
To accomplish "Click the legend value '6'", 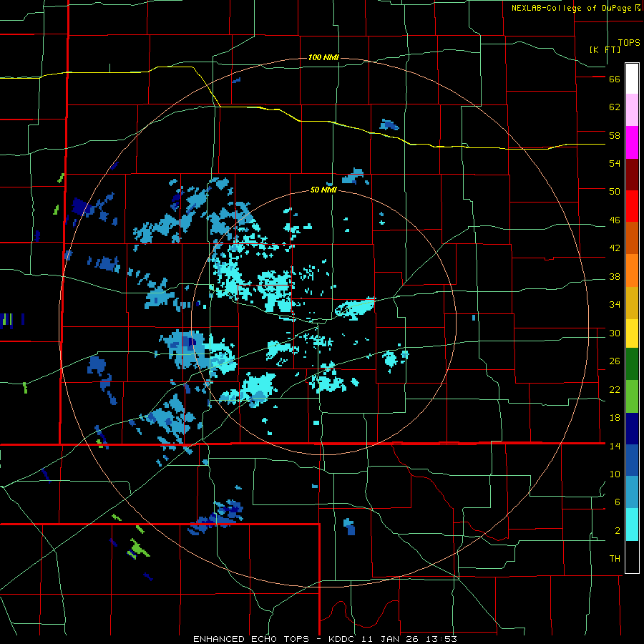I will 618,502.
